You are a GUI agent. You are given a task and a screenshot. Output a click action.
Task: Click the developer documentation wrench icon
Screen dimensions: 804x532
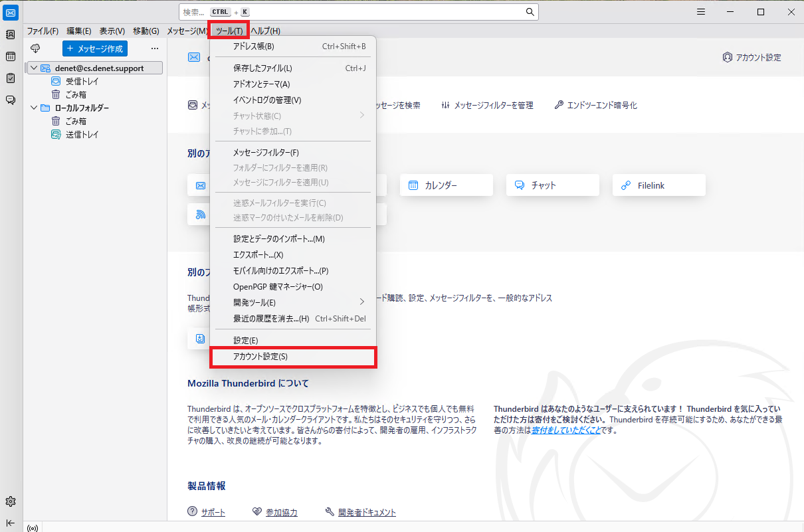click(330, 512)
